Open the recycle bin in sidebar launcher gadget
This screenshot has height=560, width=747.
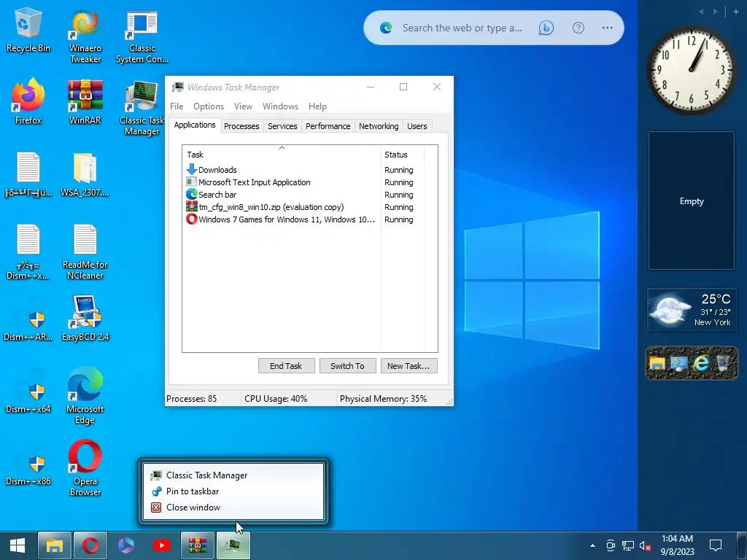tap(722, 363)
